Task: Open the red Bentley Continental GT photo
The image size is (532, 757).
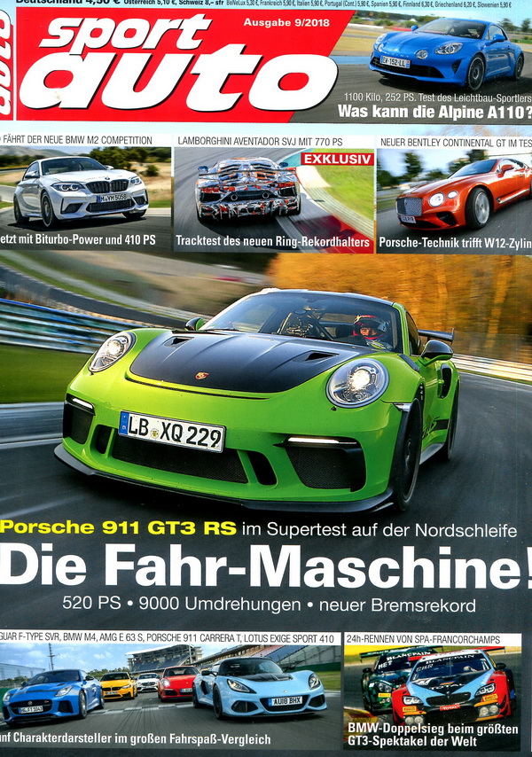Action: pos(452,191)
